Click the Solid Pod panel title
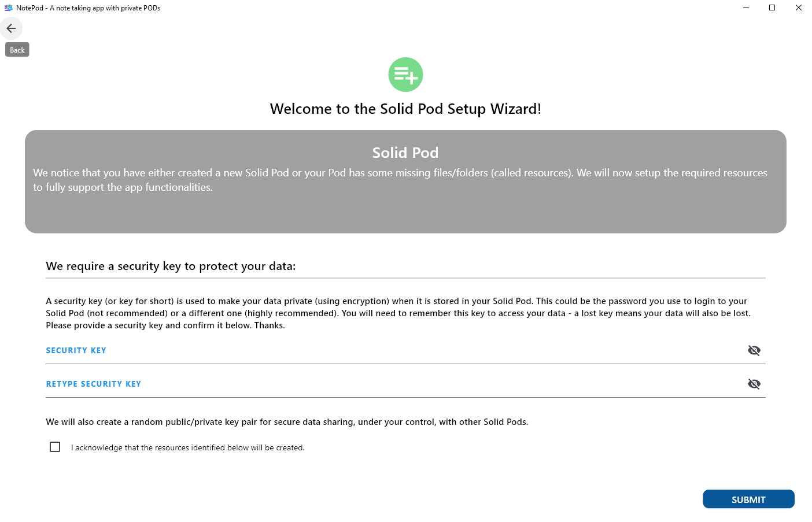 (405, 153)
